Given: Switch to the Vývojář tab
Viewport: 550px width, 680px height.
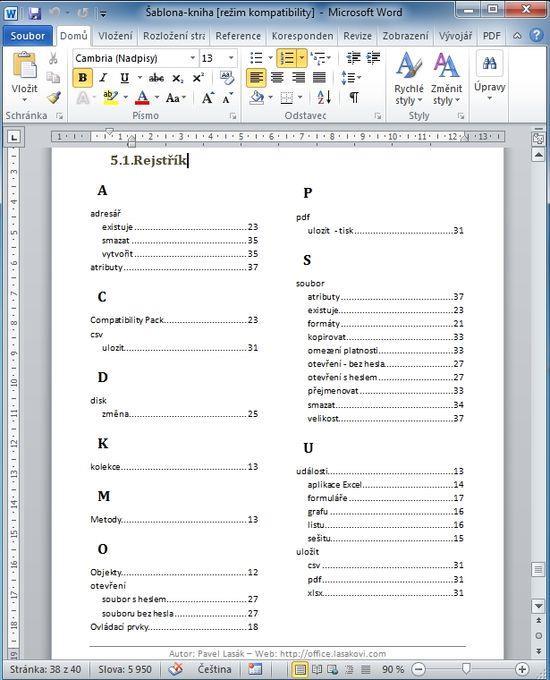Looking at the screenshot, I should click(455, 36).
